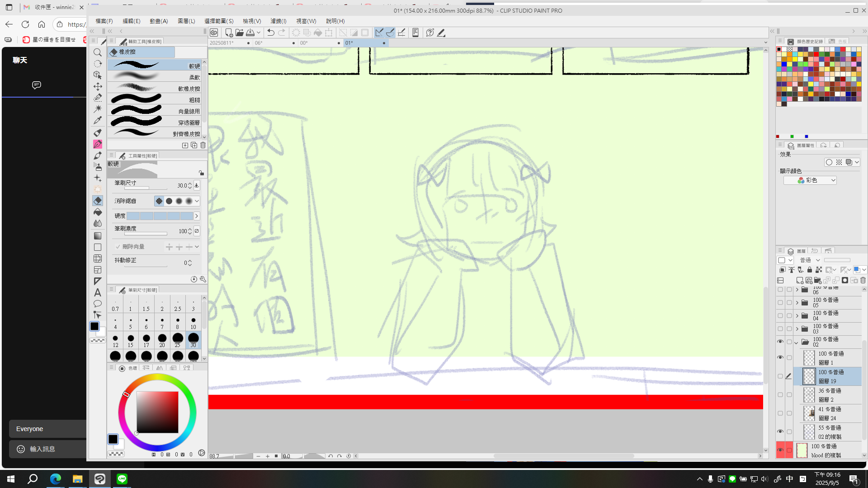Viewport: 868px width, 488px height.
Task: Expand folder 05 in layer list
Action: [x=797, y=303]
